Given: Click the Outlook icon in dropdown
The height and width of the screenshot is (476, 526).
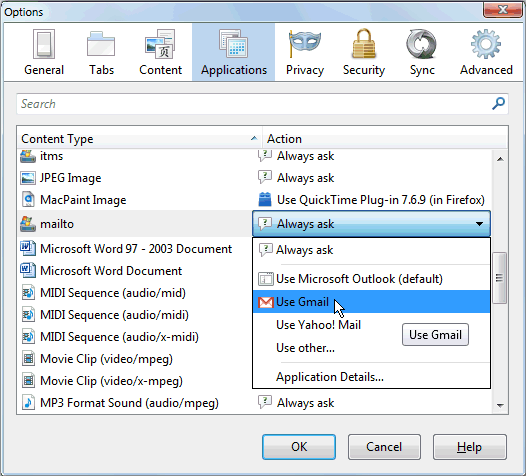Looking at the screenshot, I should click(266, 279).
